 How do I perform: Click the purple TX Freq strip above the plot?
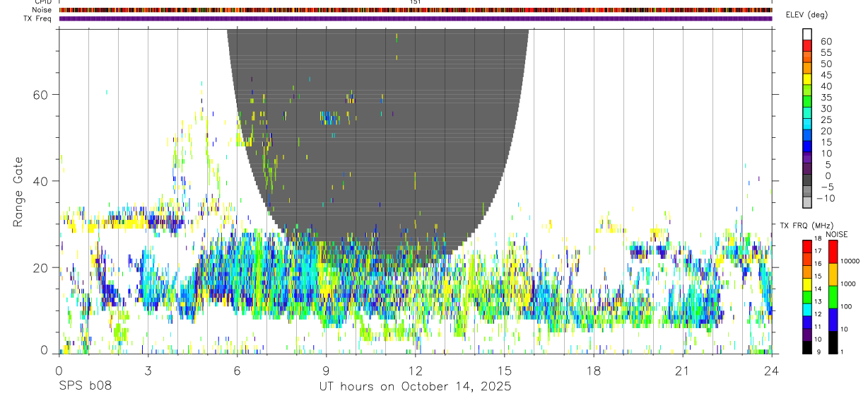tap(415, 18)
